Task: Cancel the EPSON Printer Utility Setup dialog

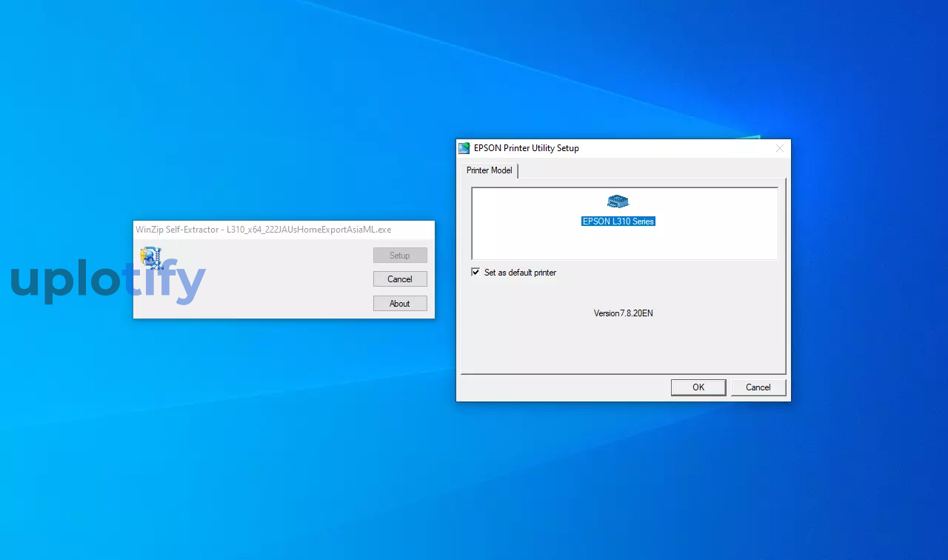Action: pyautogui.click(x=758, y=387)
